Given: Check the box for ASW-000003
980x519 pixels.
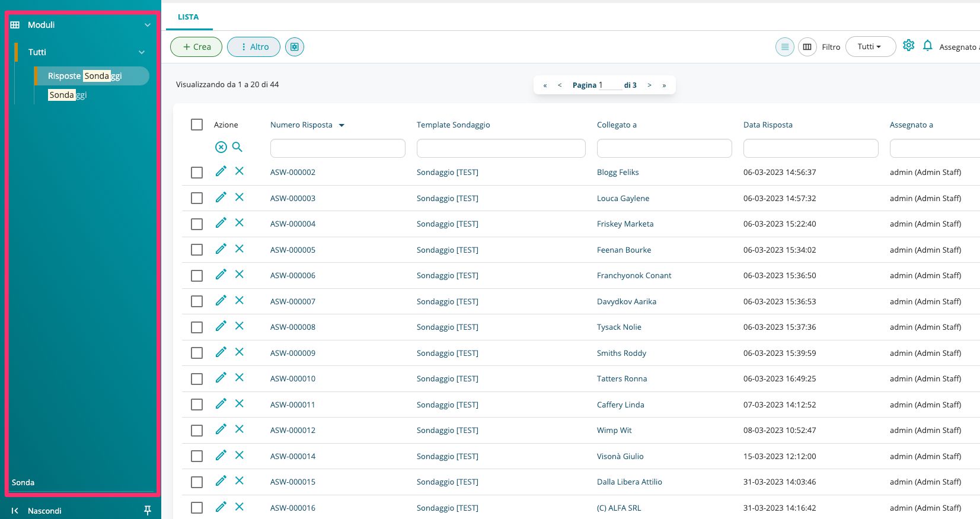Looking at the screenshot, I should pyautogui.click(x=197, y=198).
